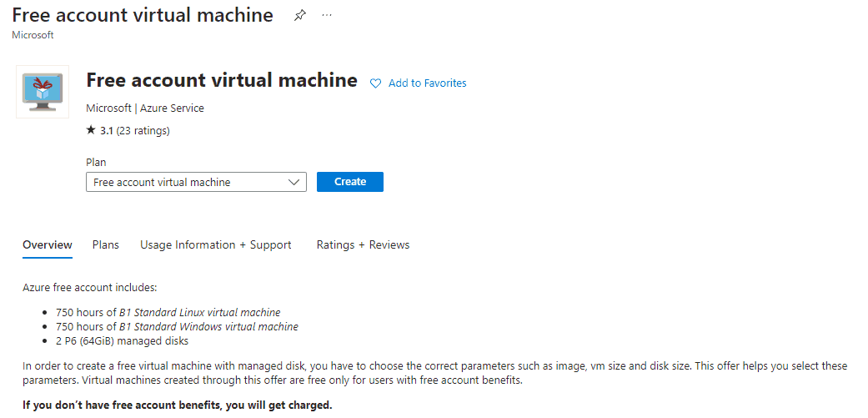Switch to the Overview tab
Image resolution: width=868 pixels, height=418 pixels.
pos(48,244)
